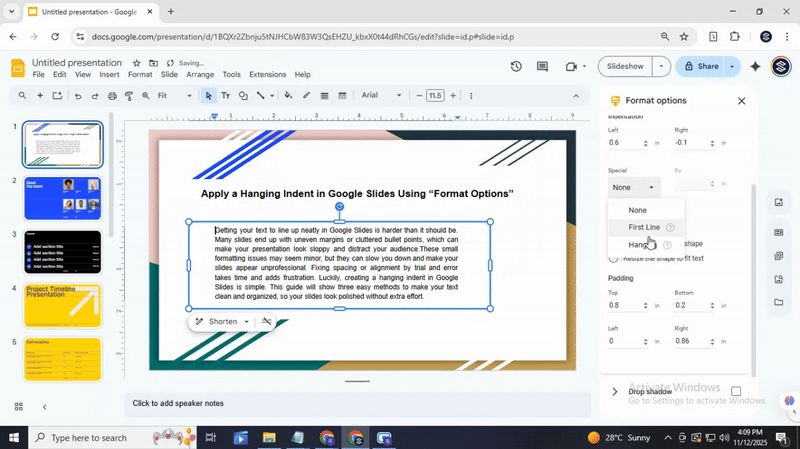800x449 pixels.
Task: Select the Paint format roller tool
Action: click(x=128, y=96)
